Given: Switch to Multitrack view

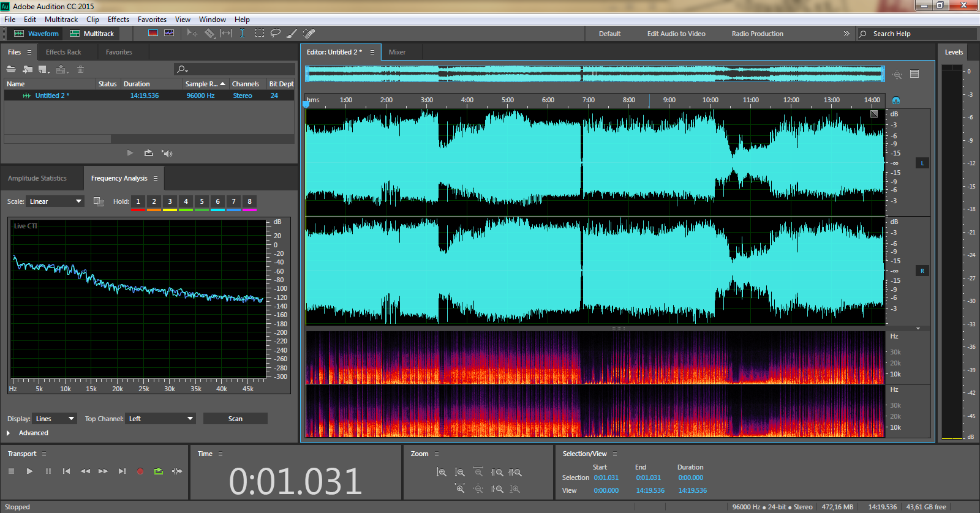Looking at the screenshot, I should [92, 34].
